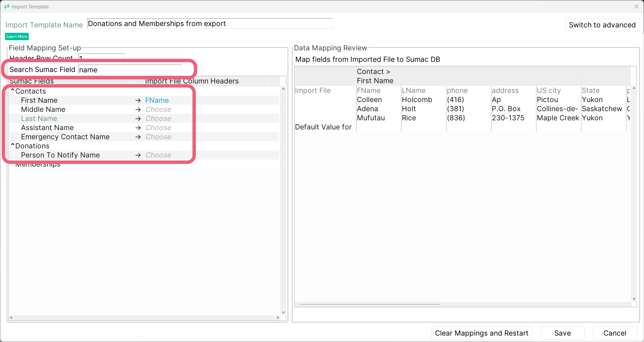Click field list scrollbar down arrow
This screenshot has height=342, width=644.
283,313
